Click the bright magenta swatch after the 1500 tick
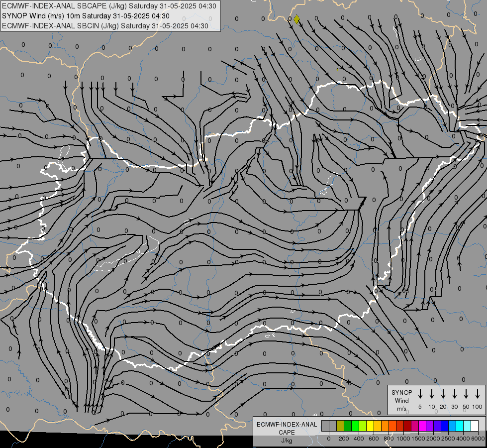Screen dimensions: 487x448 (422, 426)
